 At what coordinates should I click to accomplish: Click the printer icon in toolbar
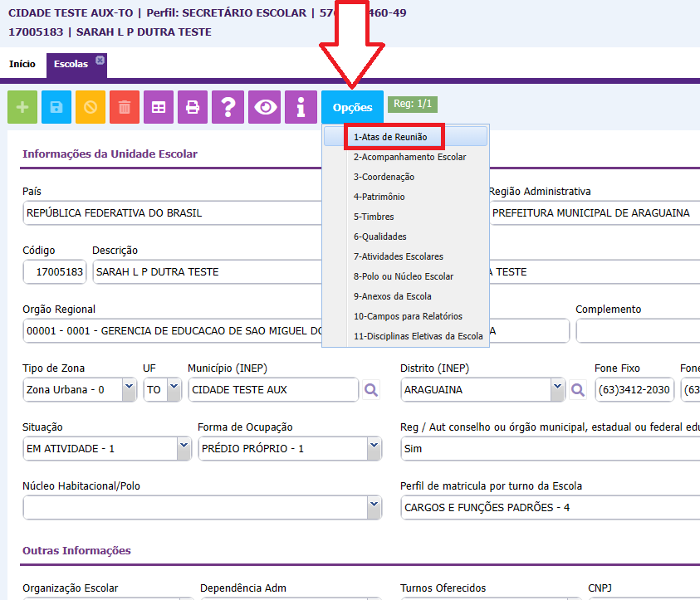click(193, 107)
